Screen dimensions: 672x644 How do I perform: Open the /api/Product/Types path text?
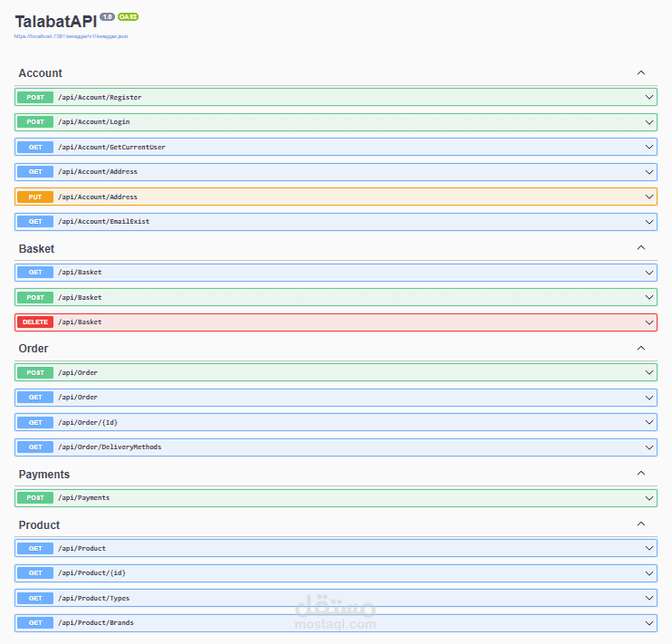click(94, 598)
